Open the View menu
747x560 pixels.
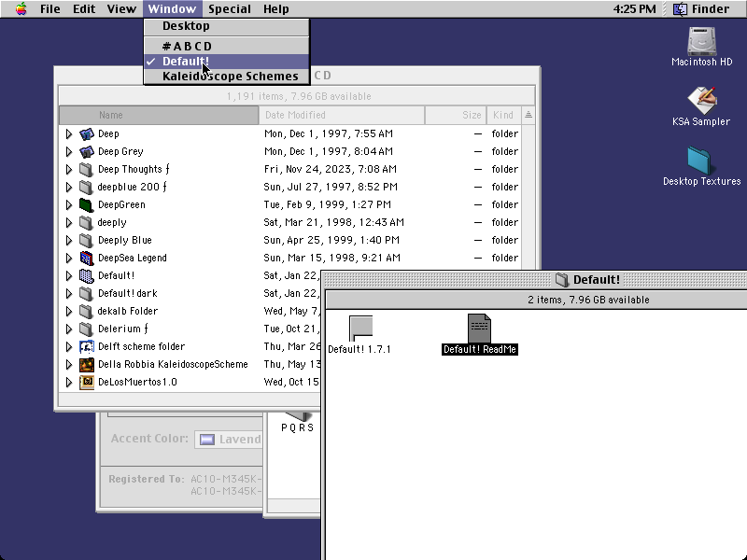121,8
